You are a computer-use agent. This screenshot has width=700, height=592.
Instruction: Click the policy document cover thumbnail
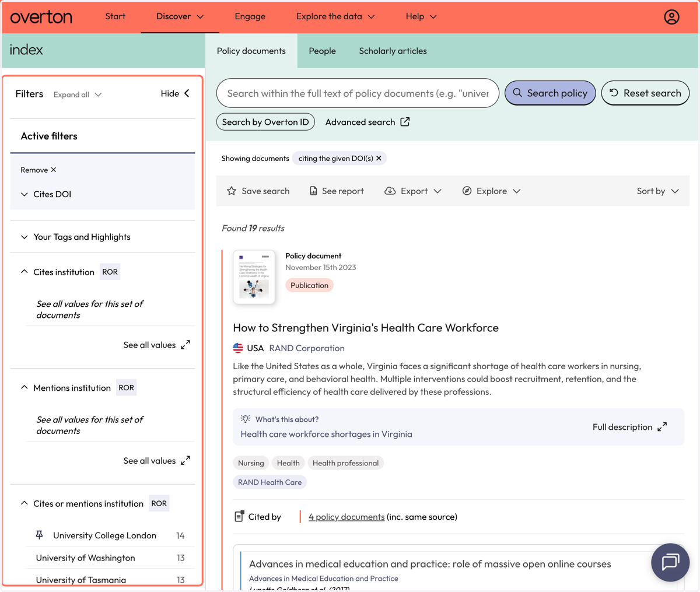click(254, 277)
